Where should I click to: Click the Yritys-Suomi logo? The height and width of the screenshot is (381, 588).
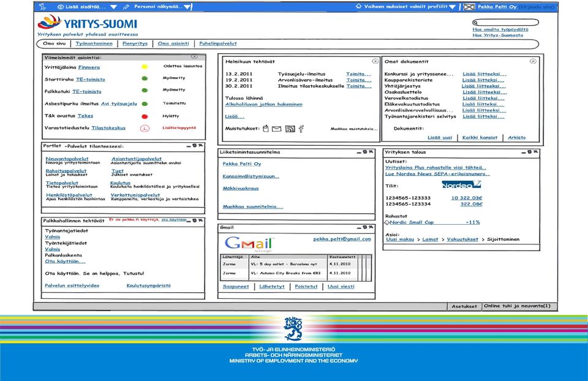[88, 23]
